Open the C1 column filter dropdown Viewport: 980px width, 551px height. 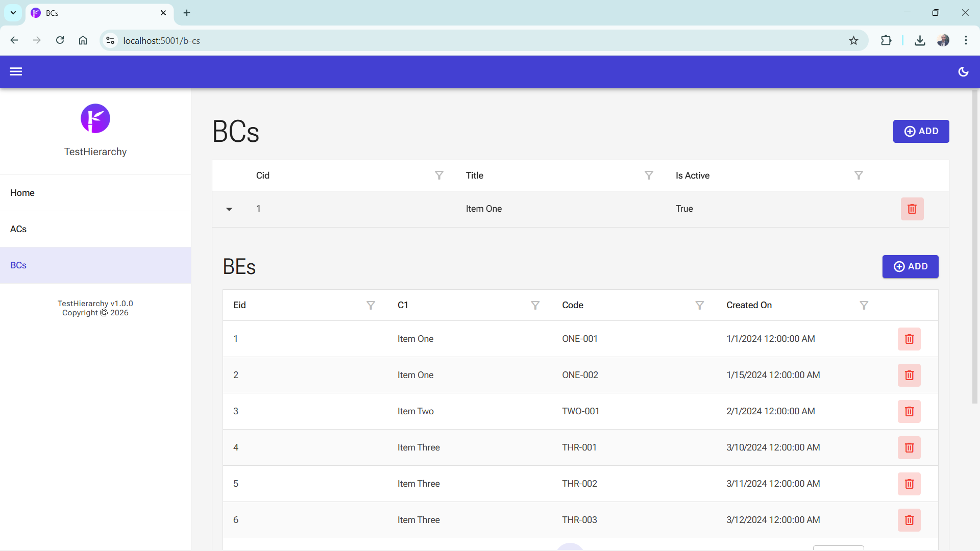tap(535, 305)
